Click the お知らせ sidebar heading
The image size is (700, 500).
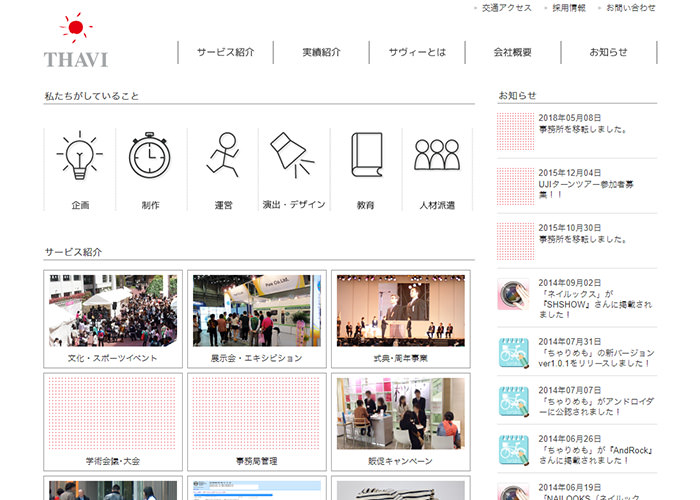click(x=517, y=95)
